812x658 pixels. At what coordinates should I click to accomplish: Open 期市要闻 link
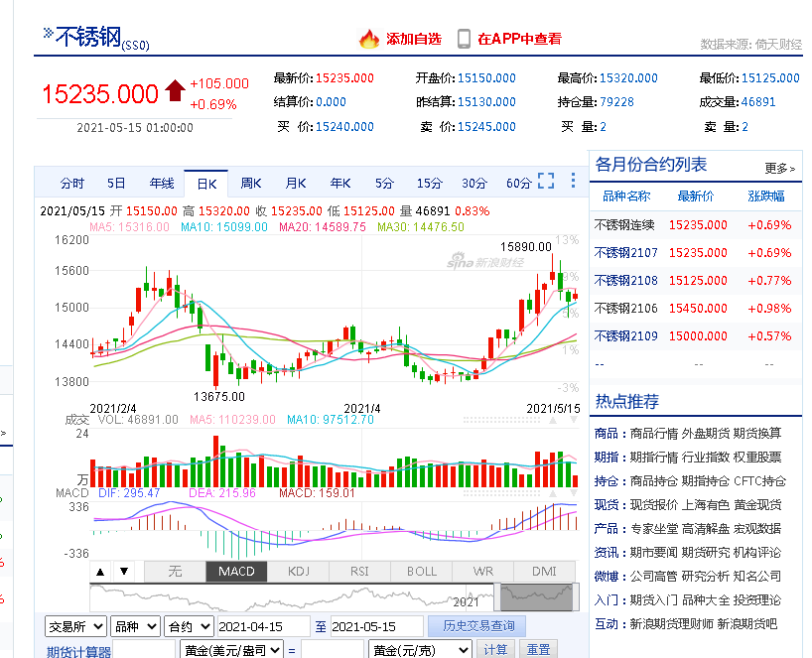(x=653, y=553)
